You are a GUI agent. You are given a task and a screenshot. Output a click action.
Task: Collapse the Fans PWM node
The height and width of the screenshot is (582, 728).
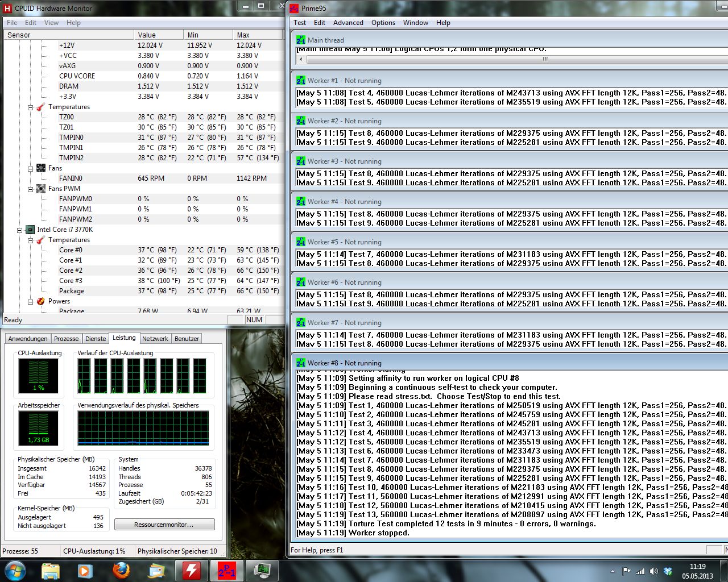30,189
